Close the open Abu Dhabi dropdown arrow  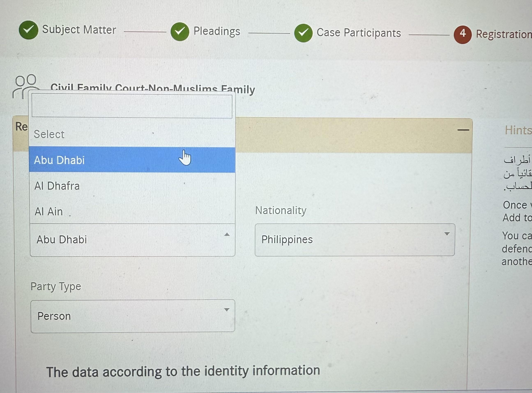[x=227, y=235]
